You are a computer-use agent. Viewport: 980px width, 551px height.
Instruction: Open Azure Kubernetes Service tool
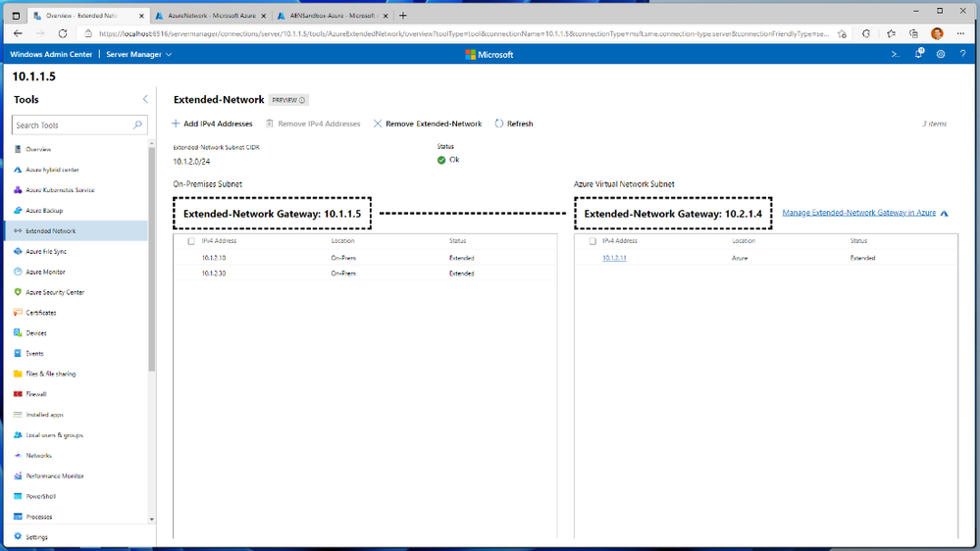click(x=60, y=190)
